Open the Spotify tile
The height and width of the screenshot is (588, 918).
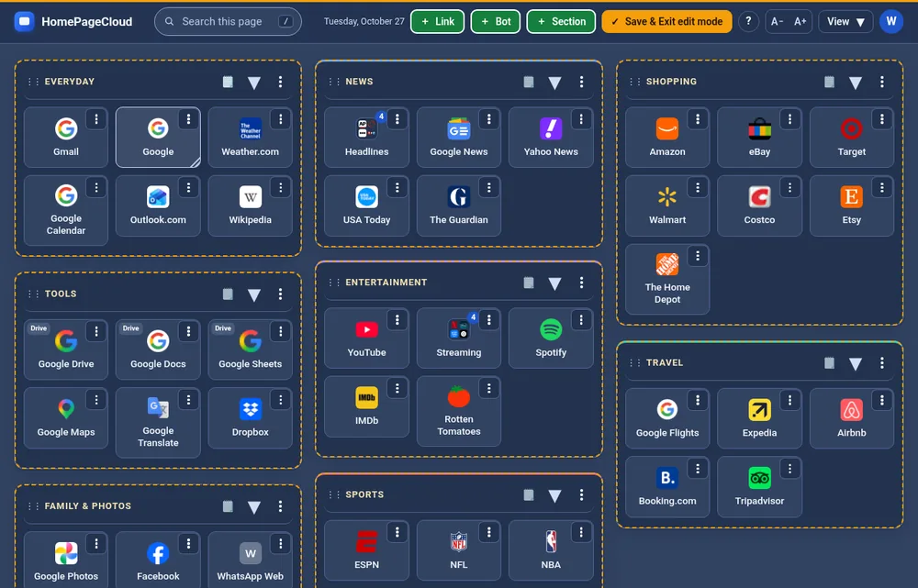coord(550,338)
